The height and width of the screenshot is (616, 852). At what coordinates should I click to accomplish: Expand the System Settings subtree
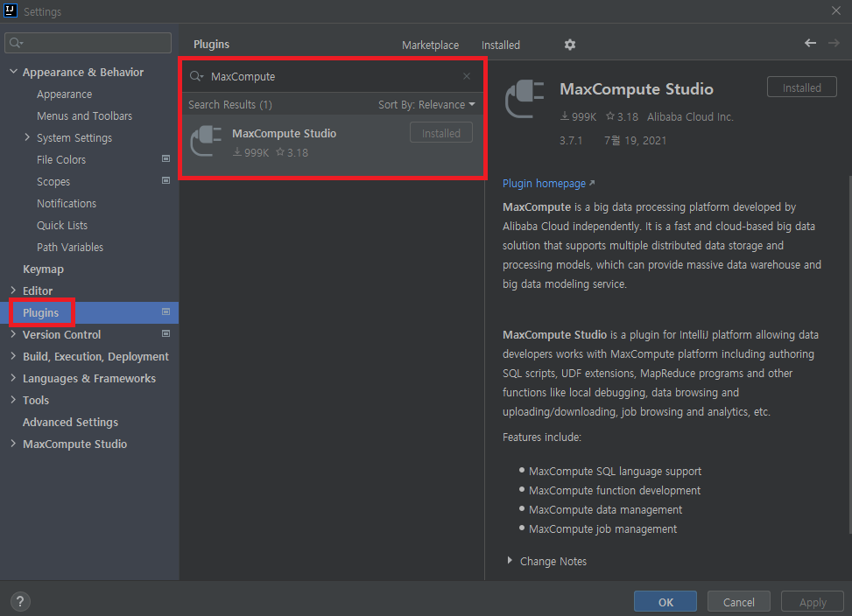pyautogui.click(x=27, y=137)
